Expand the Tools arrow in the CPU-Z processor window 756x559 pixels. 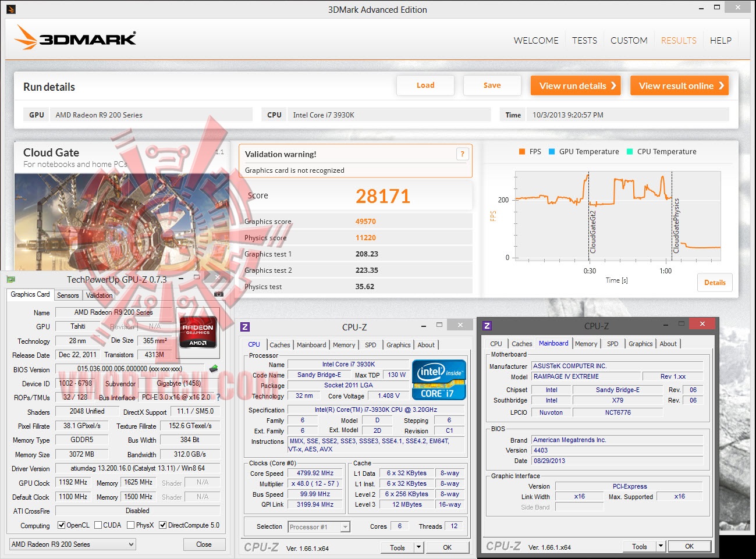point(418,547)
